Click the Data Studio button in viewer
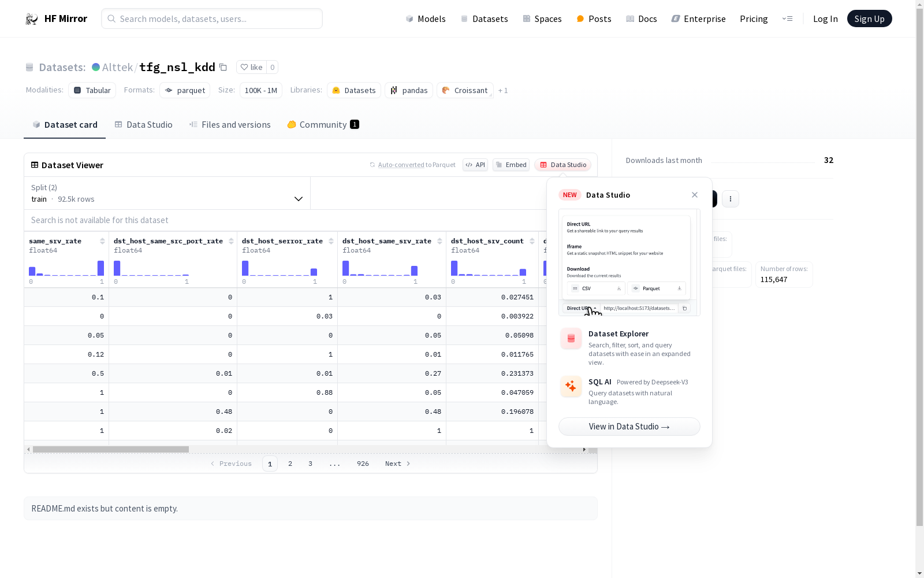Viewport: 924px width, 578px height. tap(562, 165)
